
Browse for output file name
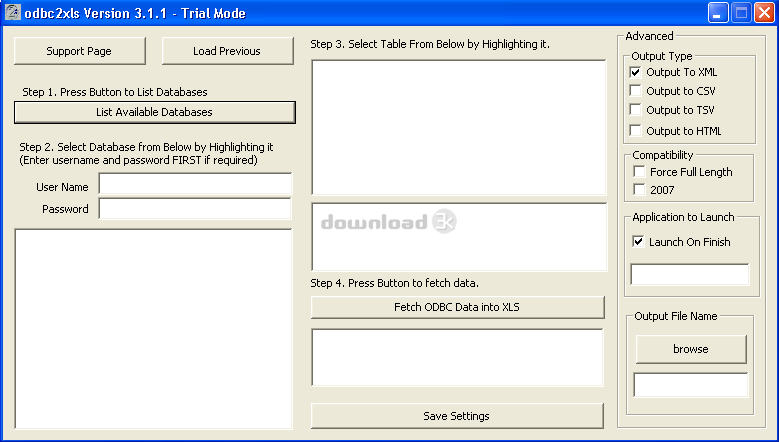pyautogui.click(x=691, y=349)
